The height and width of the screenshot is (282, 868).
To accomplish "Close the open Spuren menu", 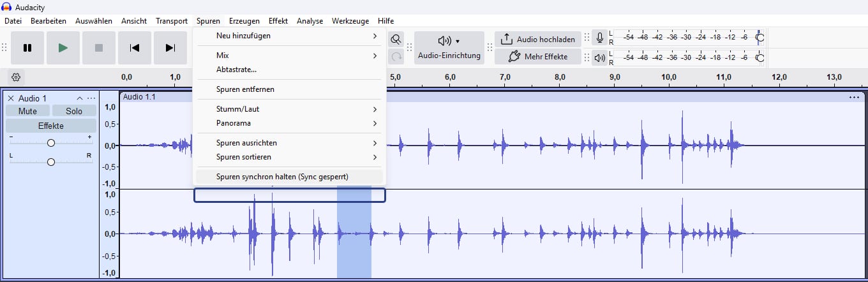I will tap(208, 21).
